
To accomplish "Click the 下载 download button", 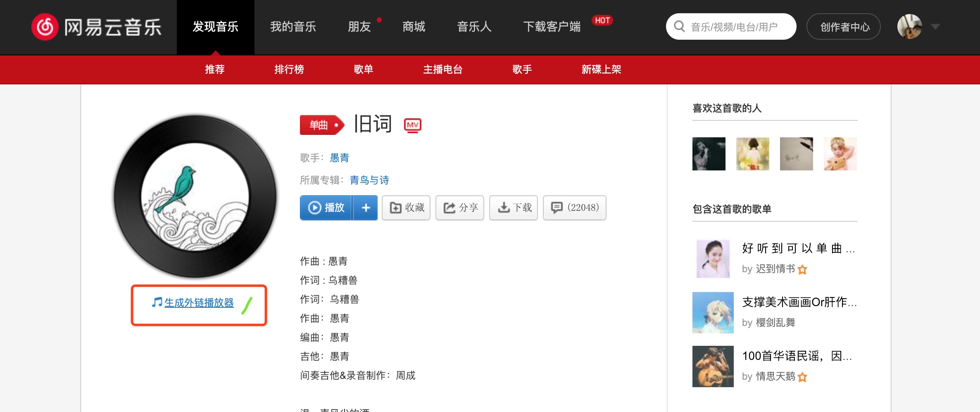I will tap(514, 208).
